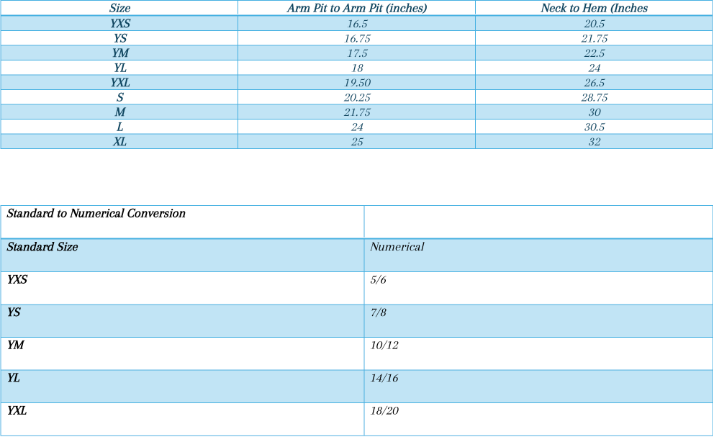The image size is (713, 437).
Task: Select the 30.5 neck to hem cell
Action: (x=594, y=127)
